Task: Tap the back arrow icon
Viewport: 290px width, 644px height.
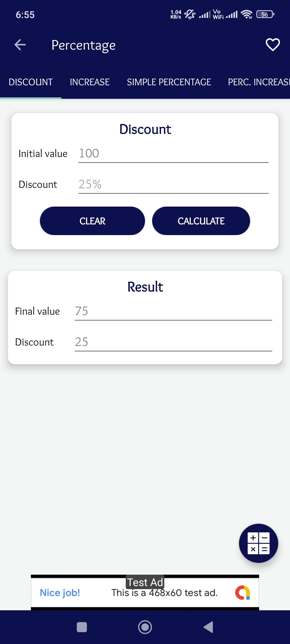Action: [20, 45]
